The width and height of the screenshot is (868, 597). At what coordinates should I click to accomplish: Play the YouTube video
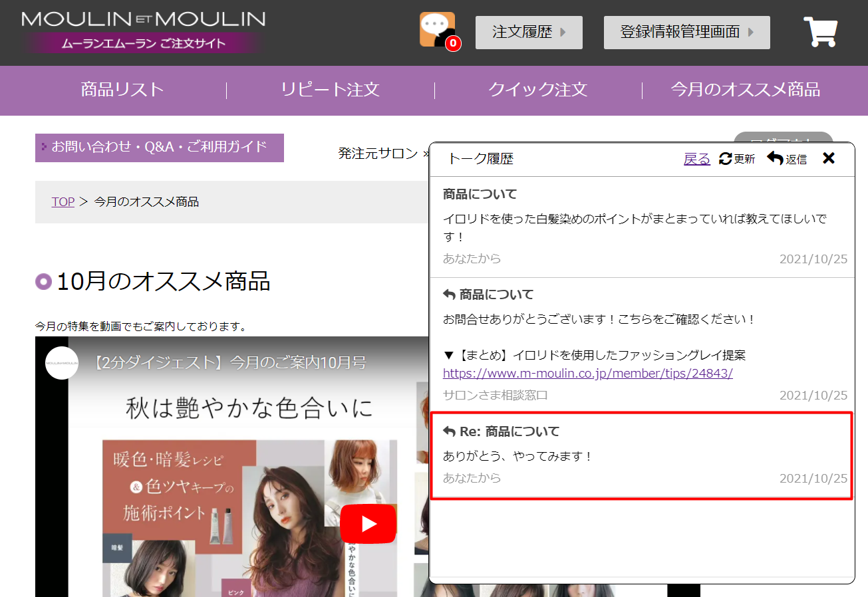368,524
